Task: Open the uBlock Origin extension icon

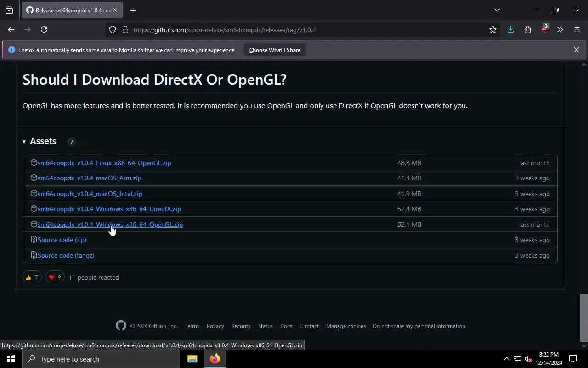Action: pos(544,29)
